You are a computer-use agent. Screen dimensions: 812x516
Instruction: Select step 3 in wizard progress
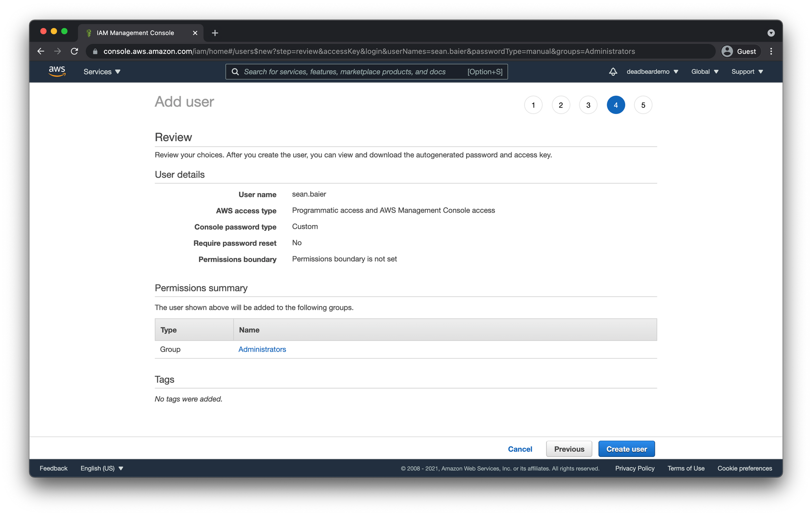click(588, 105)
